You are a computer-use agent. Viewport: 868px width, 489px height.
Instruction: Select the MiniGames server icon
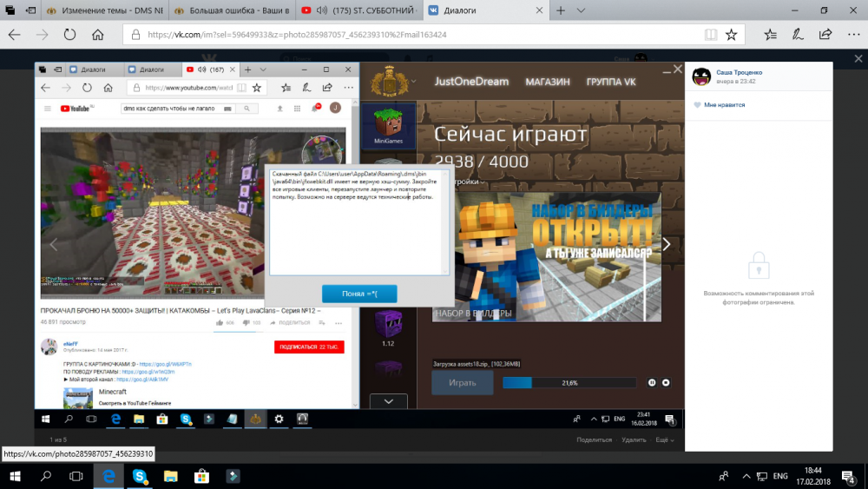(x=388, y=126)
